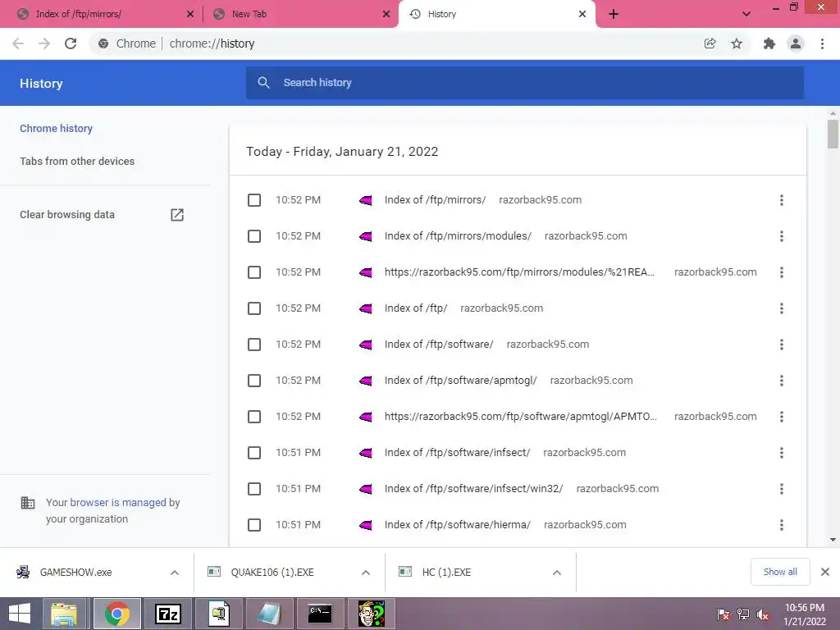Screen dimensions: 840x630
Task: Open actions menu for /ftp/software/infsect/win32/ entry
Action: click(782, 489)
